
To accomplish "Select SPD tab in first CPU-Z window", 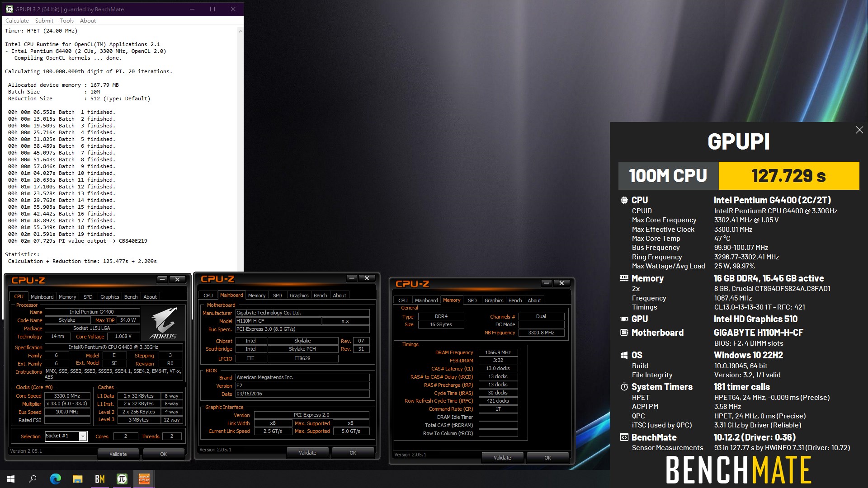I will coord(88,297).
